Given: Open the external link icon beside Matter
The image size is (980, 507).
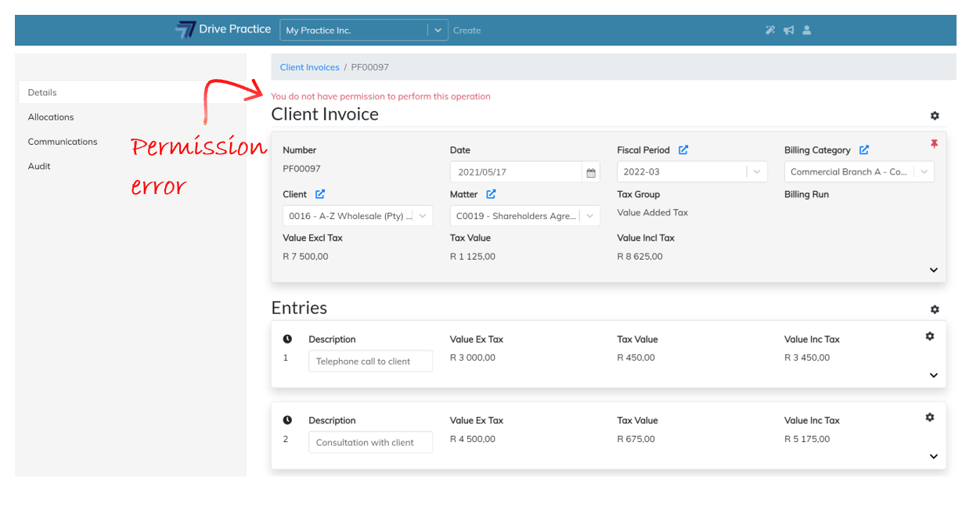Looking at the screenshot, I should coord(491,194).
